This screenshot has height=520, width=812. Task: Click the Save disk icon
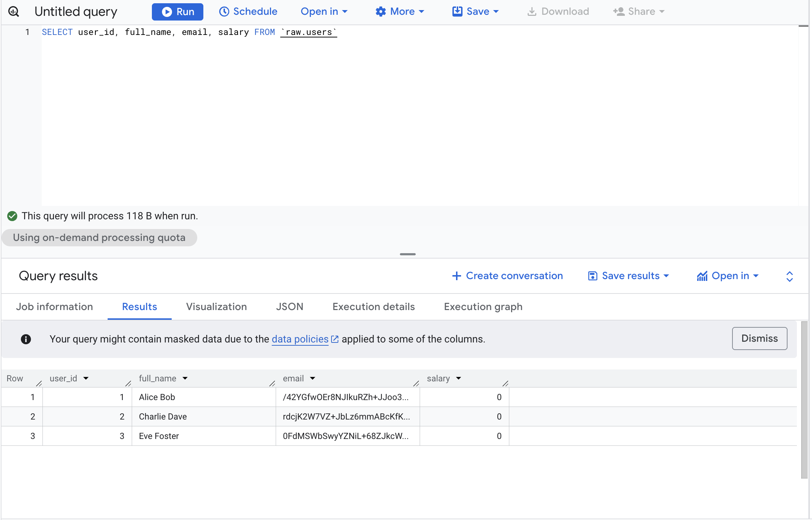457,12
